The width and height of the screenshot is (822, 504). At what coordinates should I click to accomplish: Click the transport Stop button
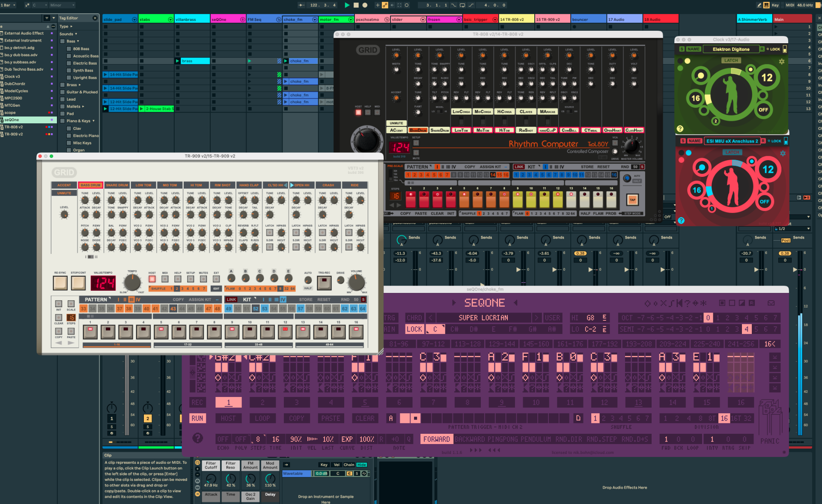tap(356, 5)
